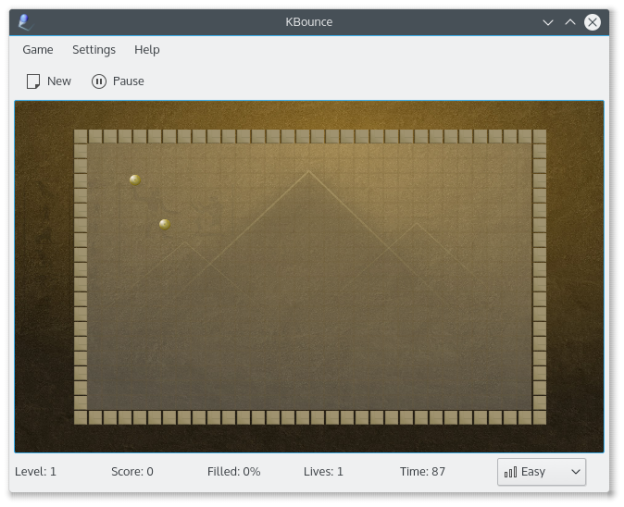Open the Settings menu
This screenshot has height=507, width=624.
point(94,50)
